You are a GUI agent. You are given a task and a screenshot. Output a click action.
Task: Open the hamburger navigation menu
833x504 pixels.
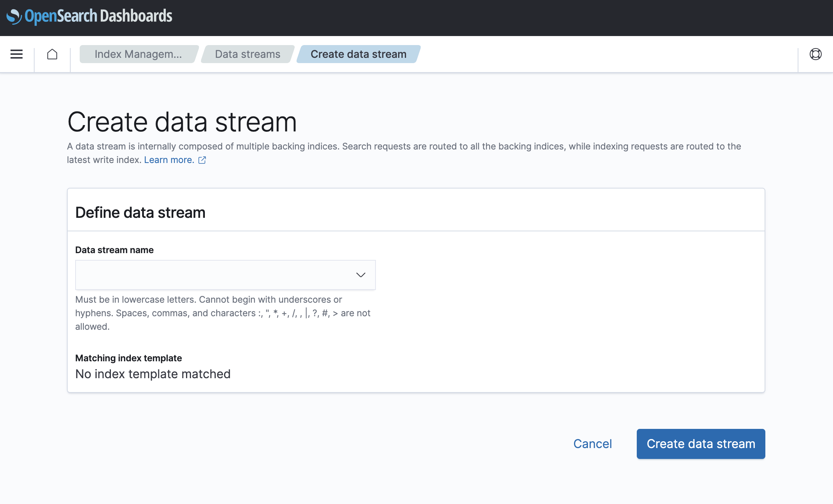17,54
